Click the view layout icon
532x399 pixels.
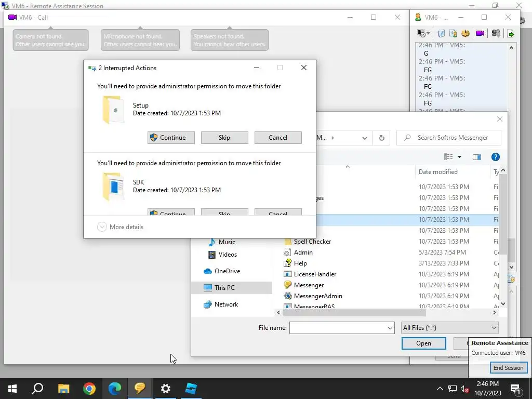click(448, 157)
